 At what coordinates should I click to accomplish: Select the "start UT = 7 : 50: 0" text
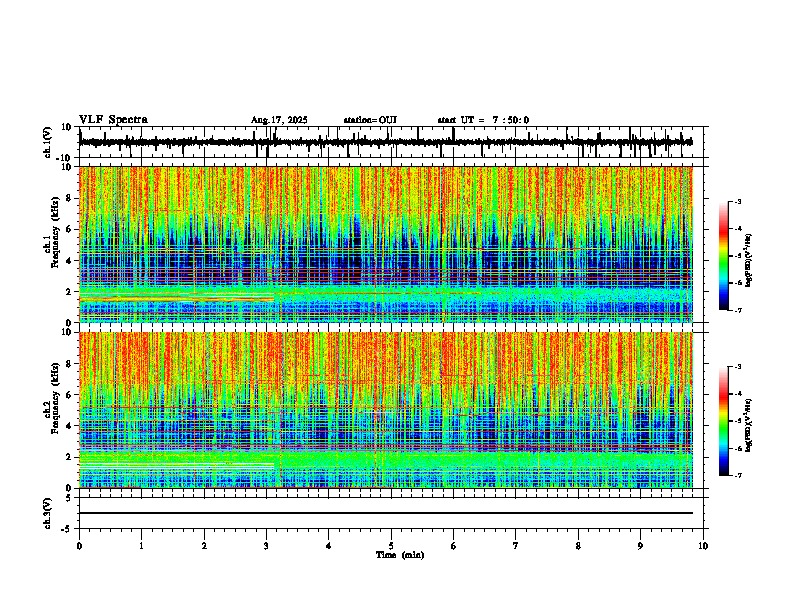[483, 120]
